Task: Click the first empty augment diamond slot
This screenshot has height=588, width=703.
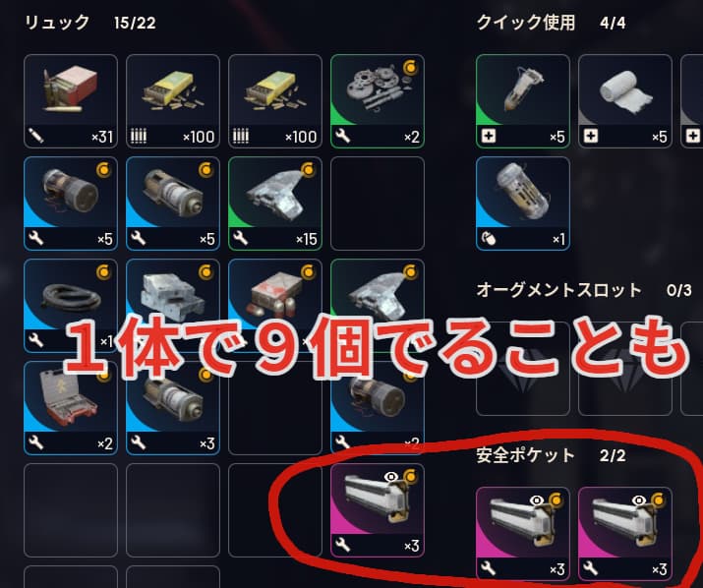Action: 523,369
